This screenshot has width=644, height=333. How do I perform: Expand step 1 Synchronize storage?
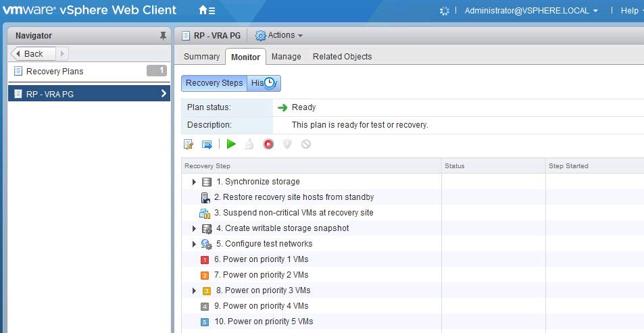[194, 182]
